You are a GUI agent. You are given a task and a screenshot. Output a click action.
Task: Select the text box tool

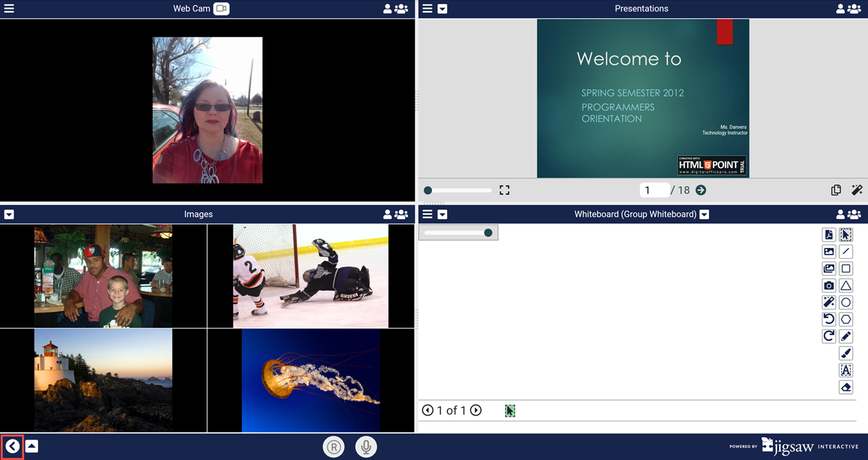coord(846,370)
